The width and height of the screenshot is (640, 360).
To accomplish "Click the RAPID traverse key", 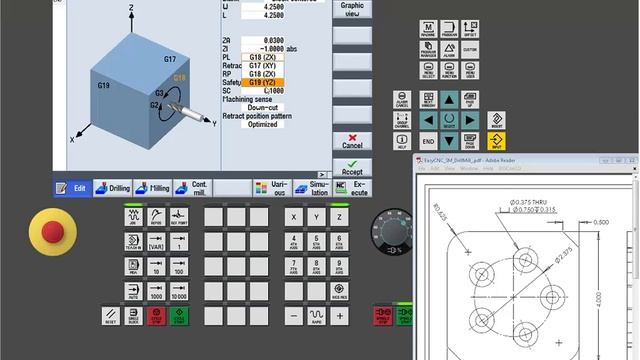I will [316, 316].
